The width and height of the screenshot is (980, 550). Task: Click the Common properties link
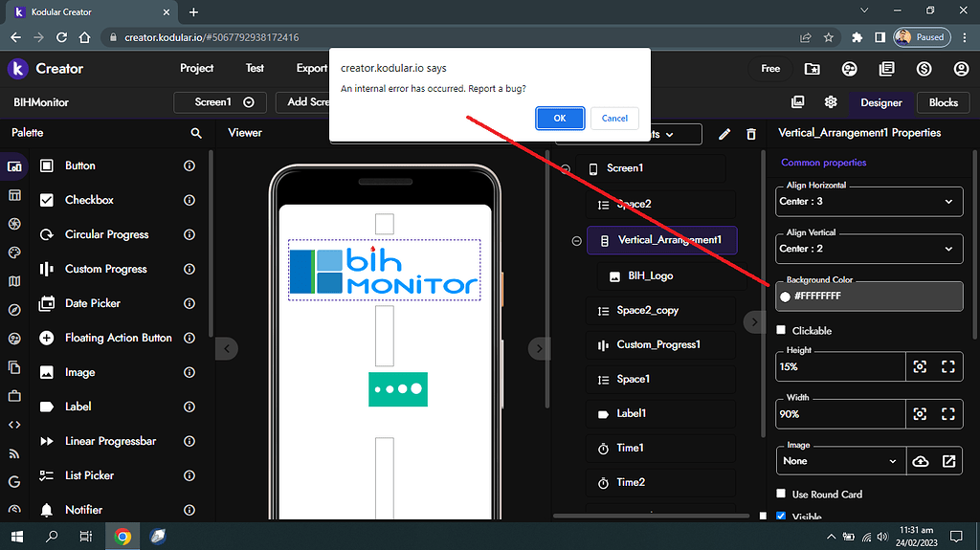point(824,163)
